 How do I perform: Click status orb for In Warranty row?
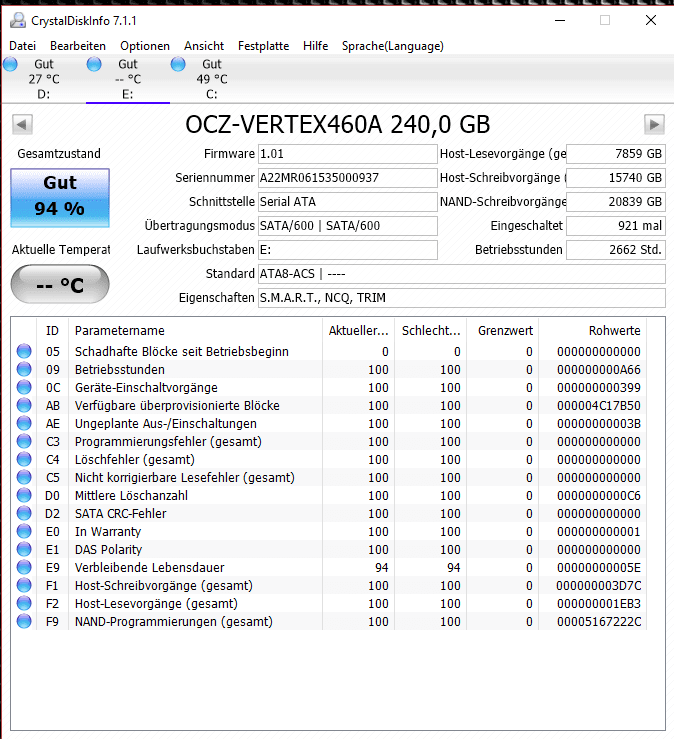[24, 531]
